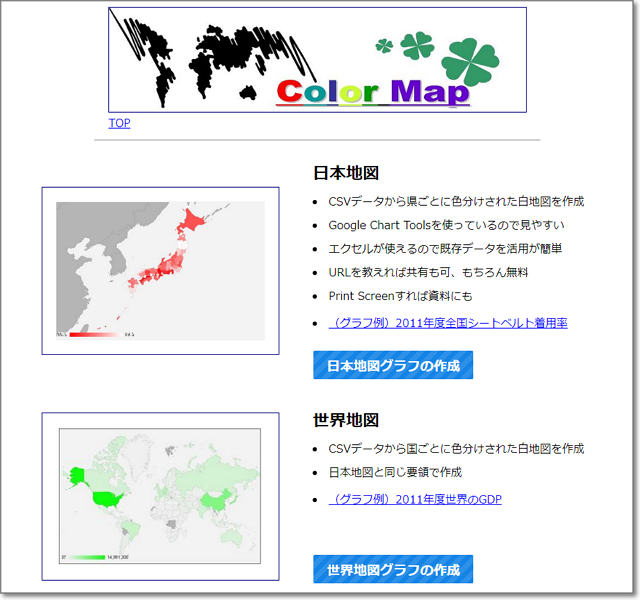Select Hokkaido on the Japan map thumbnail
This screenshot has width=640, height=600.
pos(191,223)
